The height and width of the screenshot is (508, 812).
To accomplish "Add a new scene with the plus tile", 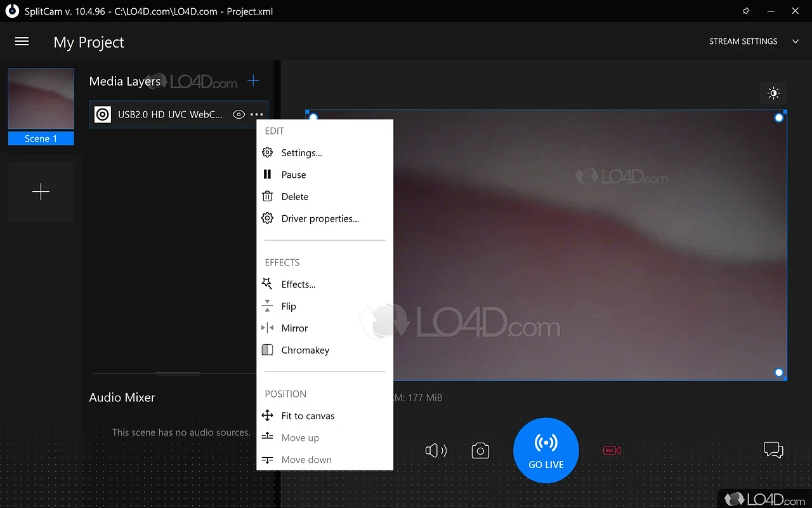I will coord(41,192).
